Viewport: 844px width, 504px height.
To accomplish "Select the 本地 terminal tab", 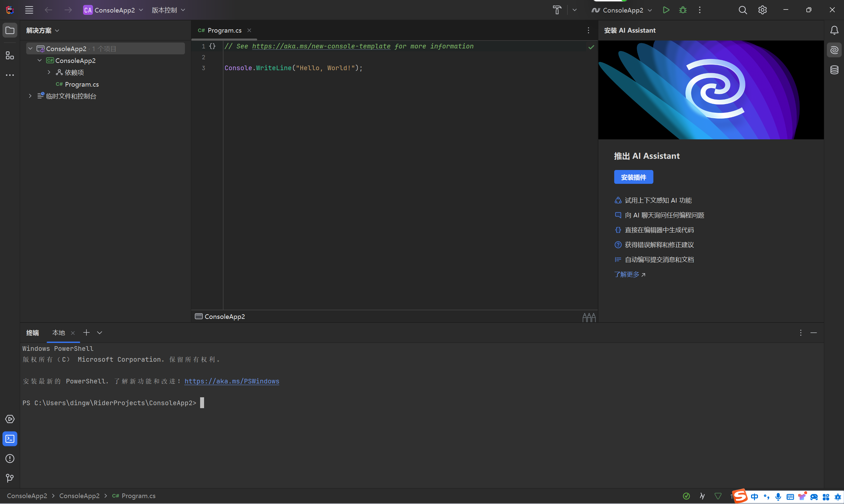I will coord(58,333).
